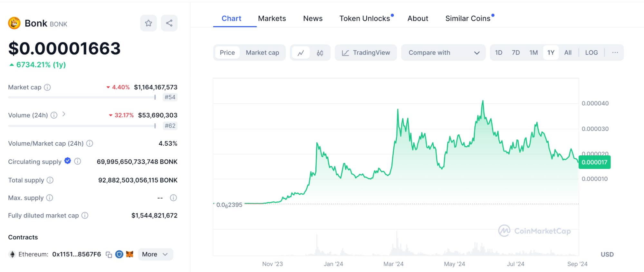
Task: Set chart range to 1Y
Action: [x=551, y=53]
